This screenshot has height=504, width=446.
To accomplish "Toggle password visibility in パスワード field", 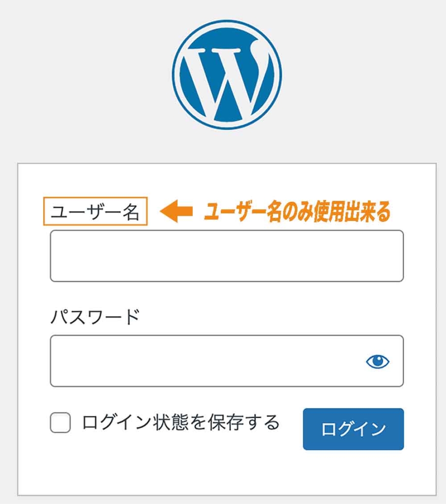I will [x=378, y=362].
